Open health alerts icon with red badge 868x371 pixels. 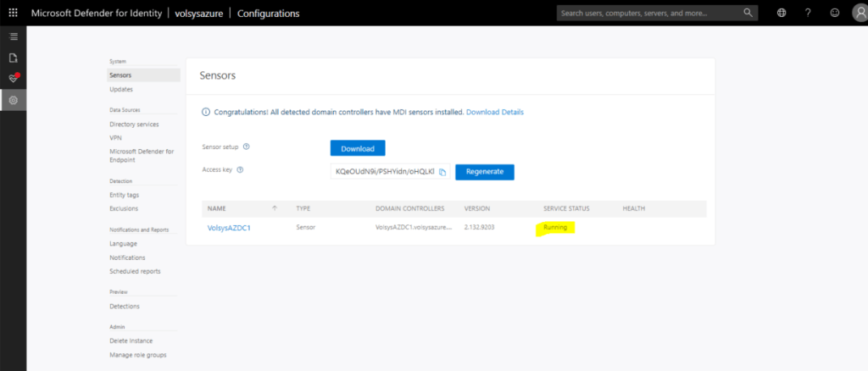click(13, 78)
